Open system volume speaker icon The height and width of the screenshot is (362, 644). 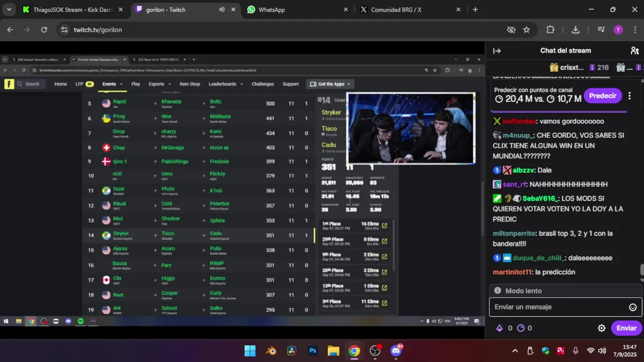coord(602,351)
